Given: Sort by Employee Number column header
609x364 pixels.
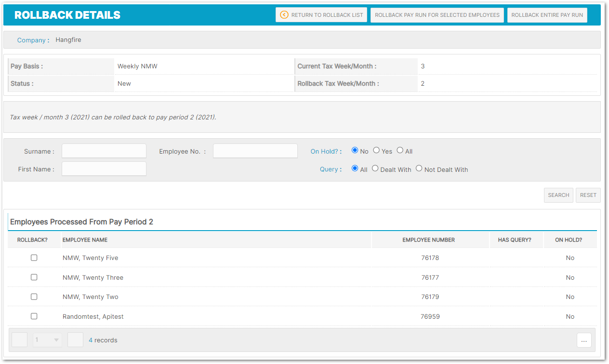Looking at the screenshot, I should (x=428, y=240).
